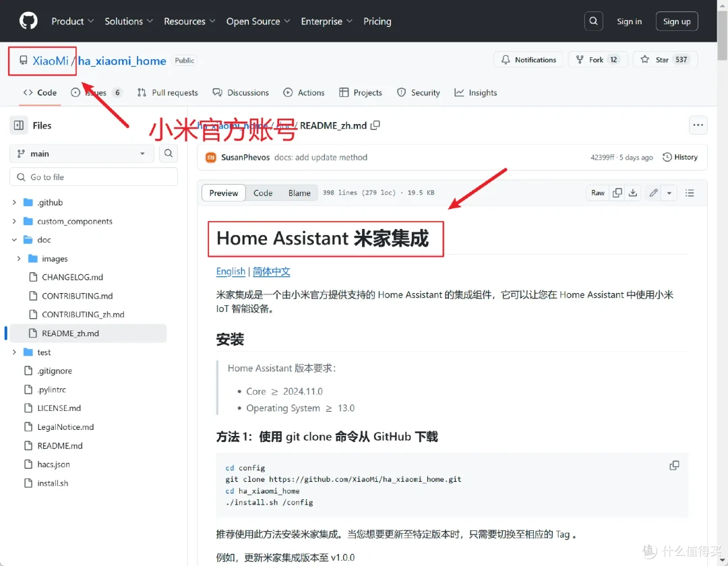Open the Product menu dropdown

[x=72, y=22]
